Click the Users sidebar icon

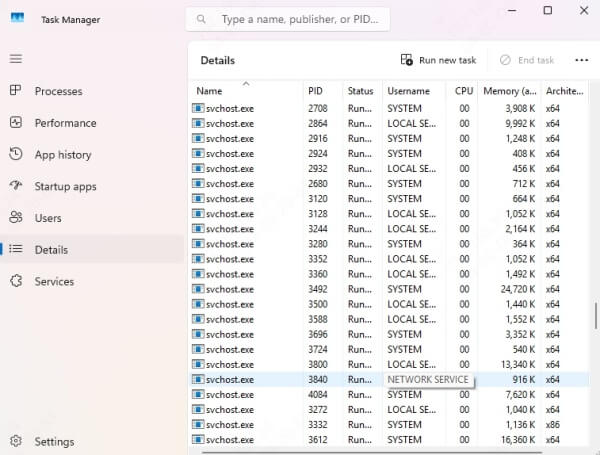16,217
